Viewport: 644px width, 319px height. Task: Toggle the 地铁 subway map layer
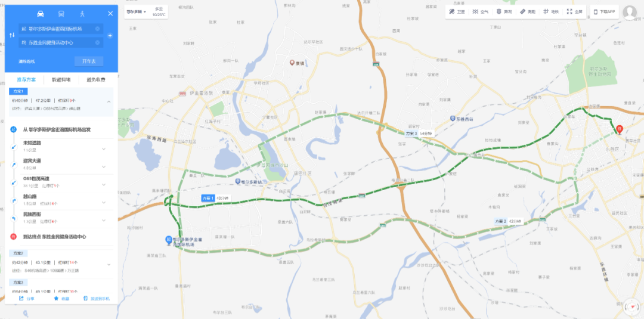pos(551,12)
